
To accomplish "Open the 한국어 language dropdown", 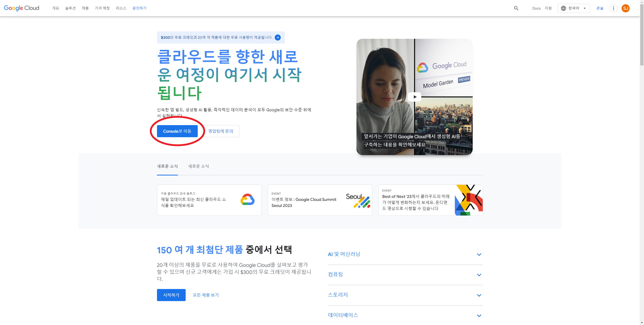I will 574,8.
